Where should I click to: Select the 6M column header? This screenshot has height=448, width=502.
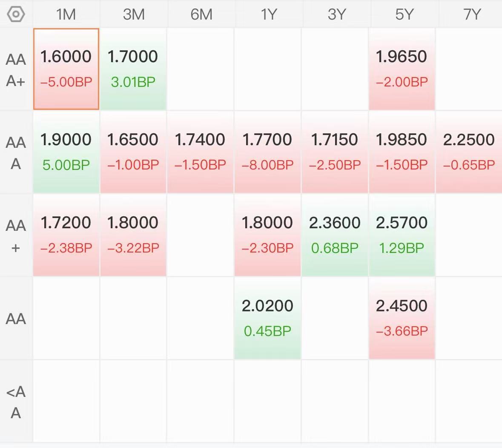[x=201, y=14]
